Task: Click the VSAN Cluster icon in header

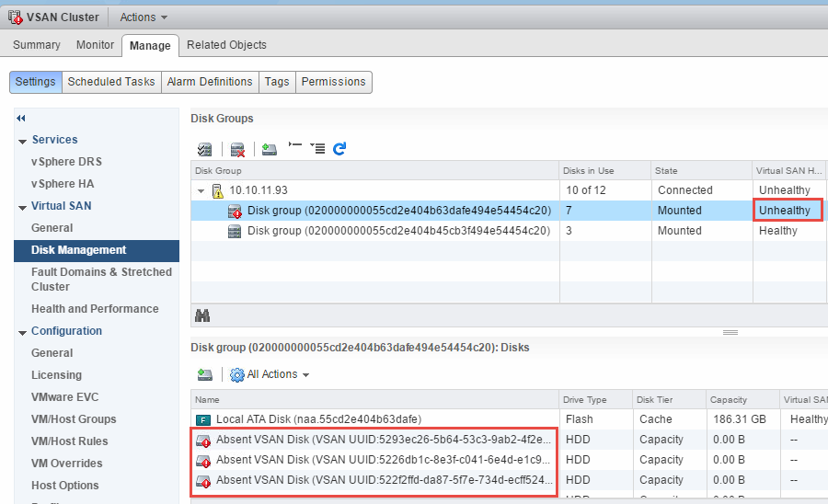Action: (16, 17)
